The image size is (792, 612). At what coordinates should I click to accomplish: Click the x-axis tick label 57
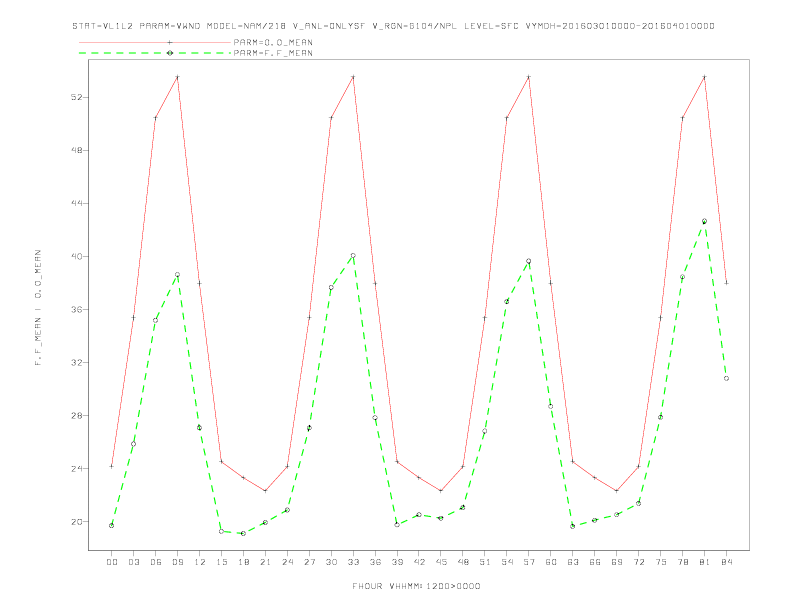click(x=529, y=562)
